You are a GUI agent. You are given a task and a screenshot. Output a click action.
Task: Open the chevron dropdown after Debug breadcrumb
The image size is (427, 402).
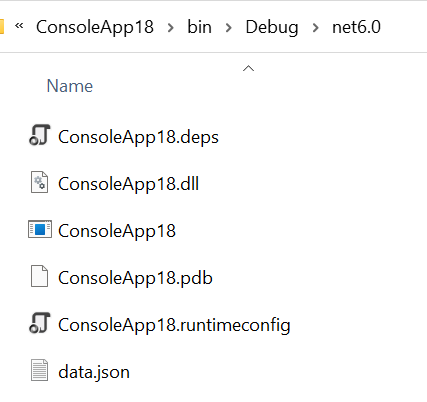(316, 27)
